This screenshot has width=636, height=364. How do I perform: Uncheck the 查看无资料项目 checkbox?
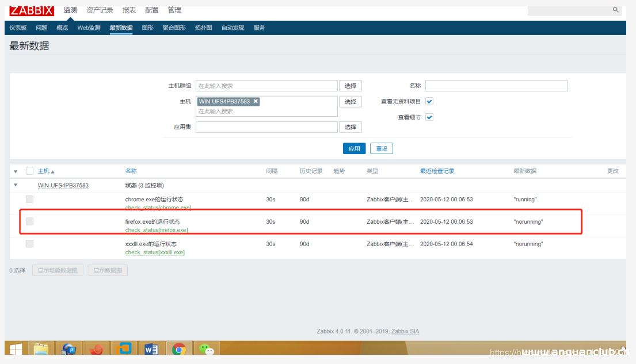click(x=429, y=101)
